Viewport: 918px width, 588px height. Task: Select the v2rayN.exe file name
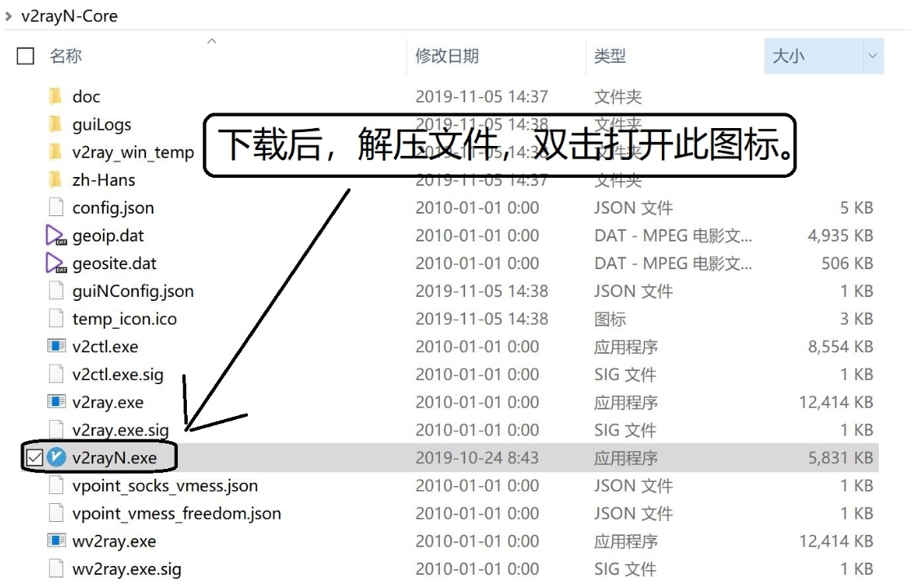[x=115, y=458]
